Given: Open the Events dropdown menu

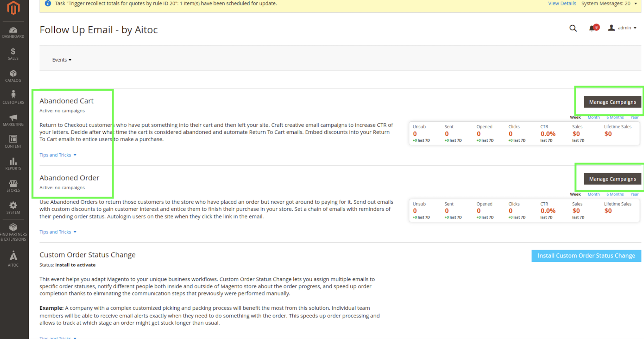Looking at the screenshot, I should point(62,60).
